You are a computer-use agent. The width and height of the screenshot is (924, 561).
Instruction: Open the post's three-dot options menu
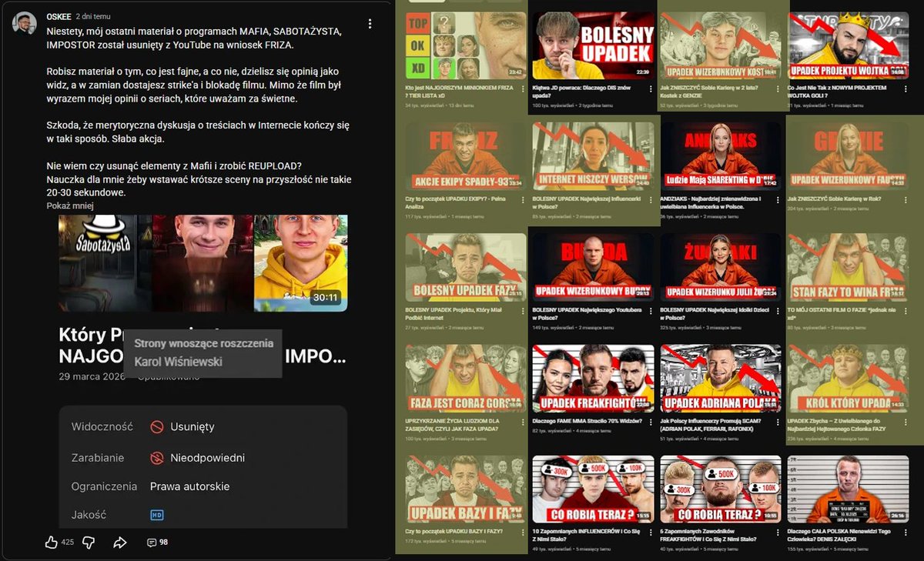pos(370,24)
